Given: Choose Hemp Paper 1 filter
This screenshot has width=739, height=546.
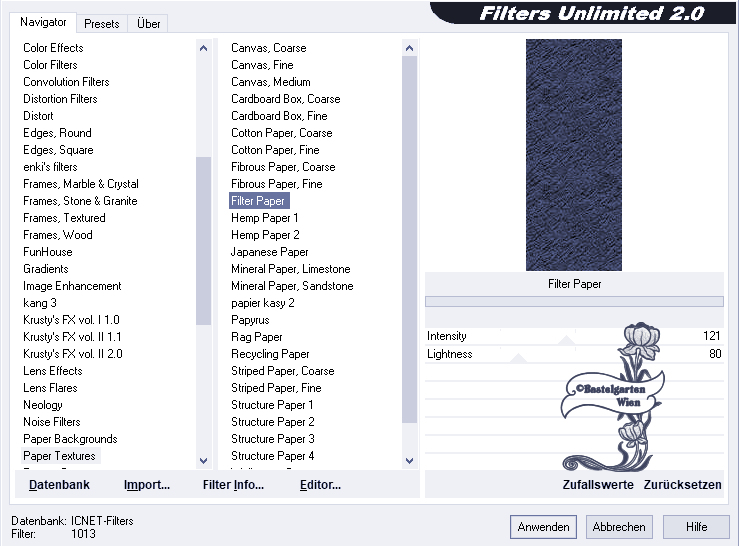Looking at the screenshot, I should [x=264, y=218].
